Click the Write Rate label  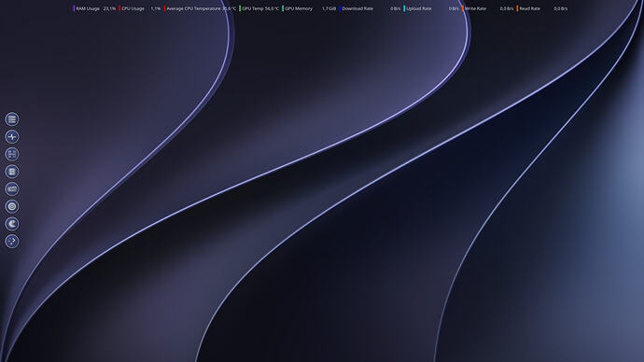(x=475, y=8)
